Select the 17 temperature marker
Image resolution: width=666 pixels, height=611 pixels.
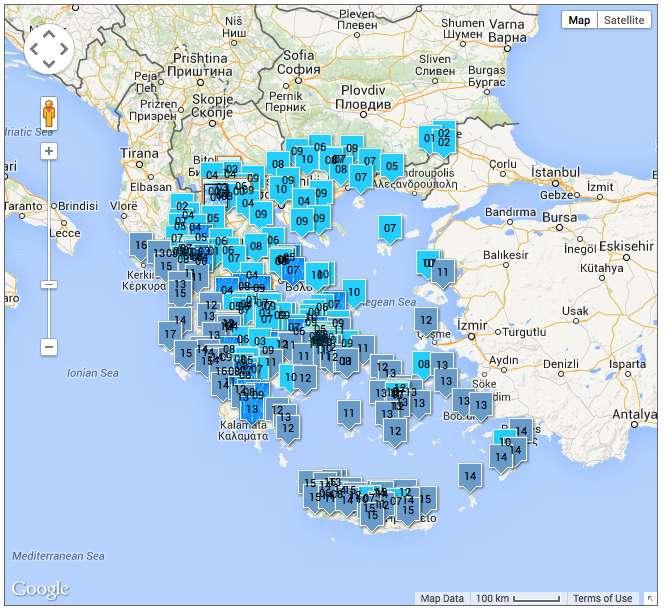[x=170, y=336]
